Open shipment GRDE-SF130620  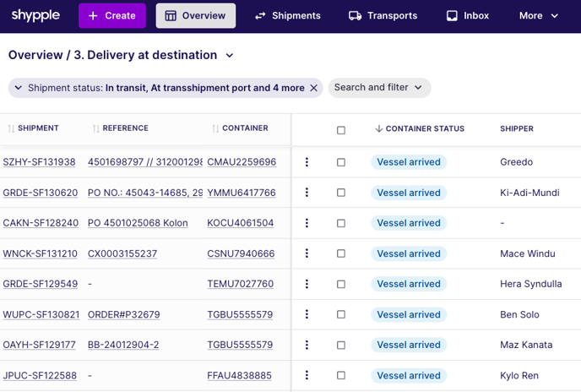point(41,193)
